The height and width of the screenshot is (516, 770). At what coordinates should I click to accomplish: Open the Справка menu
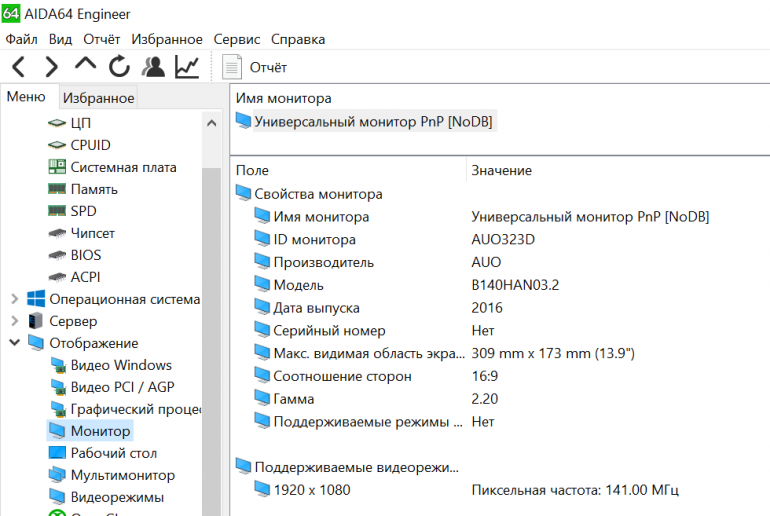click(298, 39)
